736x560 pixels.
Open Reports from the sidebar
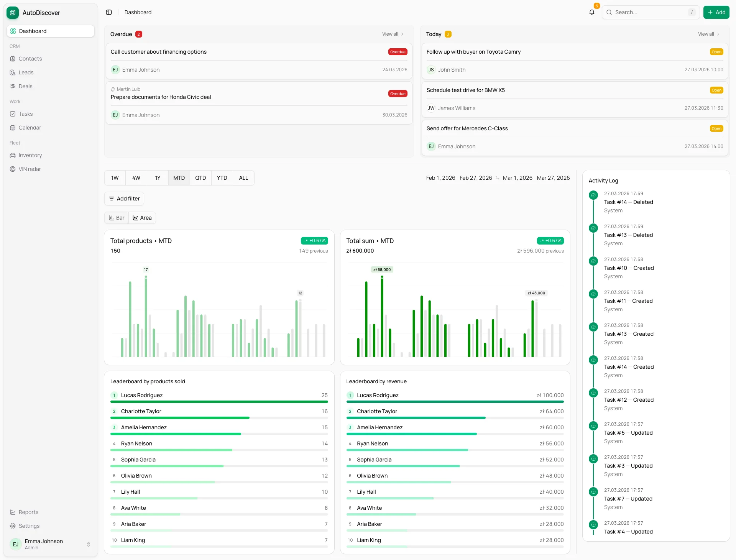(x=28, y=512)
